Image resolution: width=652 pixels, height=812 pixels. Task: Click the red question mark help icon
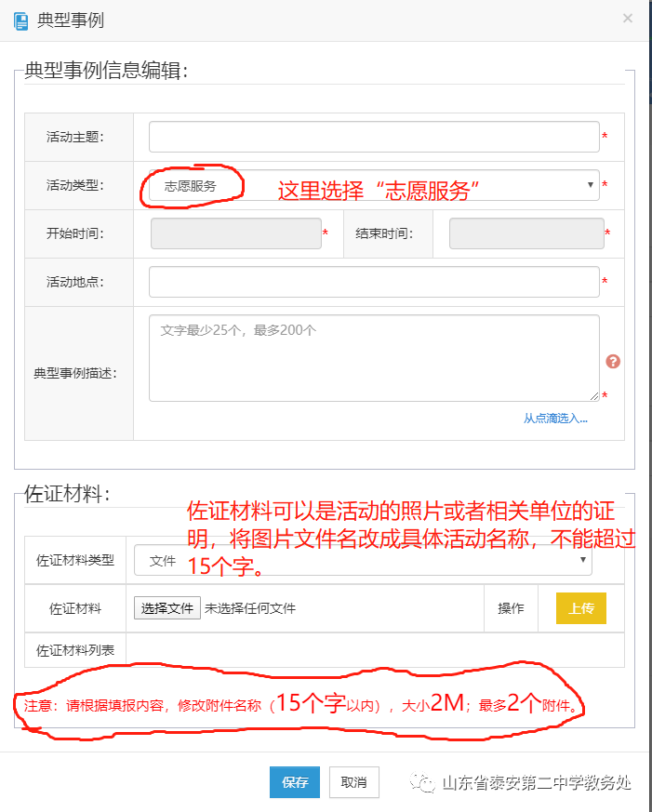tap(612, 362)
